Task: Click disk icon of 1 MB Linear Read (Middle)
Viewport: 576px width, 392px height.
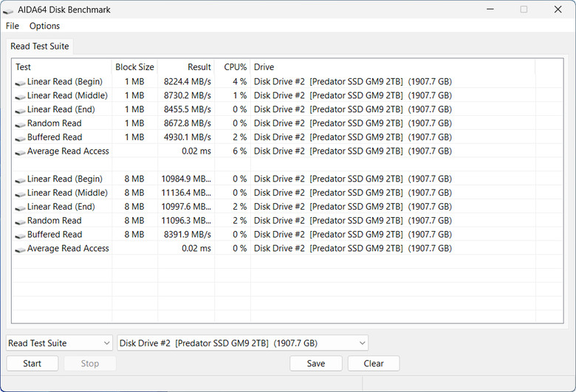Action: point(20,97)
